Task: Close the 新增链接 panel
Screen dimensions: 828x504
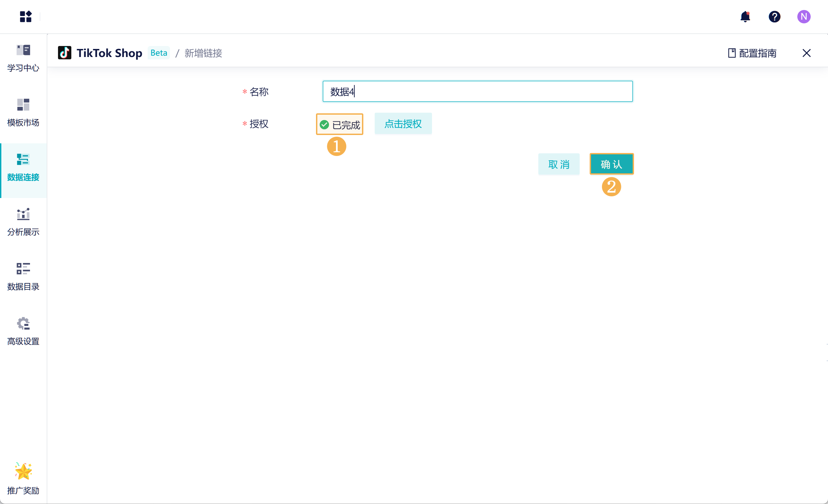Action: 806,53
